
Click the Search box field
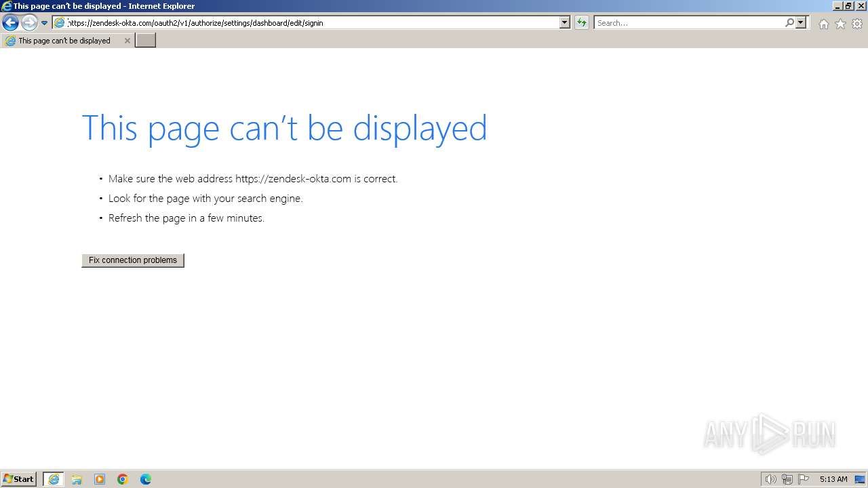689,22
